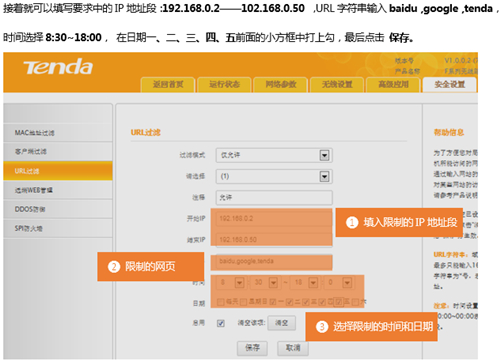Image resolution: width=500 pixels, height=361 pixels.
Task: Open the 返回首页 tab
Action: click(x=168, y=84)
